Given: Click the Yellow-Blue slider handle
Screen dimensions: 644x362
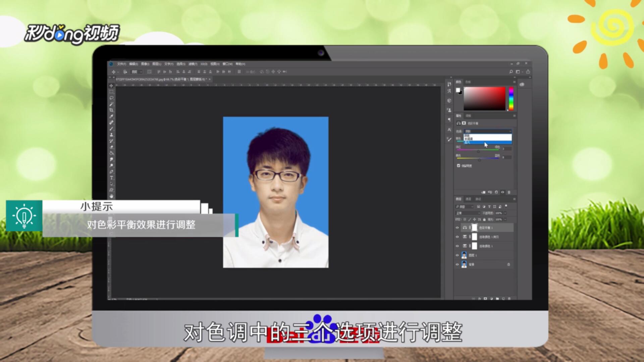Looking at the screenshot, I should pyautogui.click(x=479, y=160).
